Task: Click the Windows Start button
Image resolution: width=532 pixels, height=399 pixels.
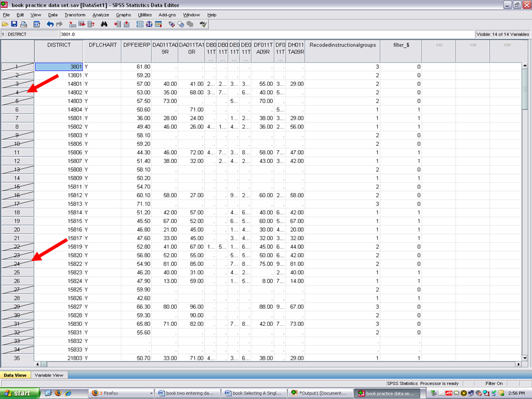Action: tap(20, 393)
